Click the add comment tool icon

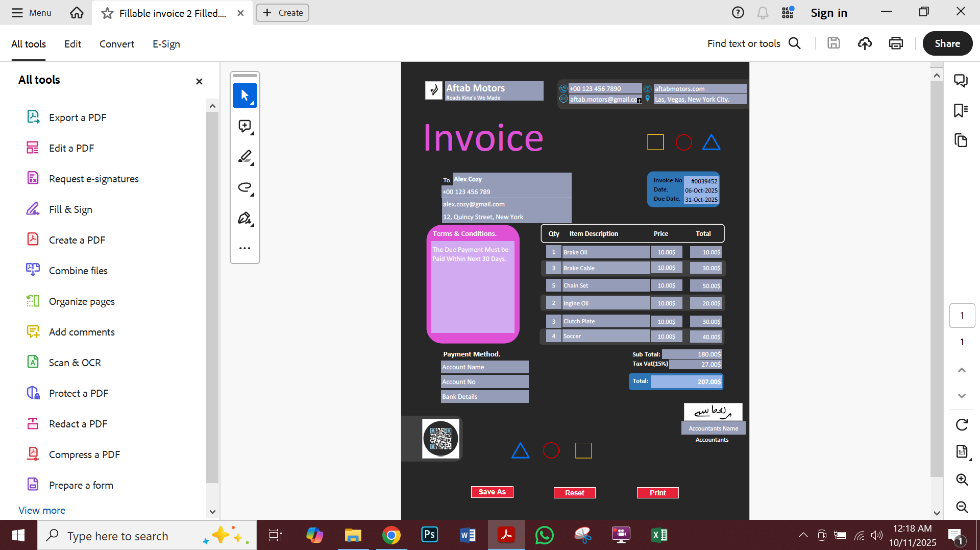[x=245, y=126]
